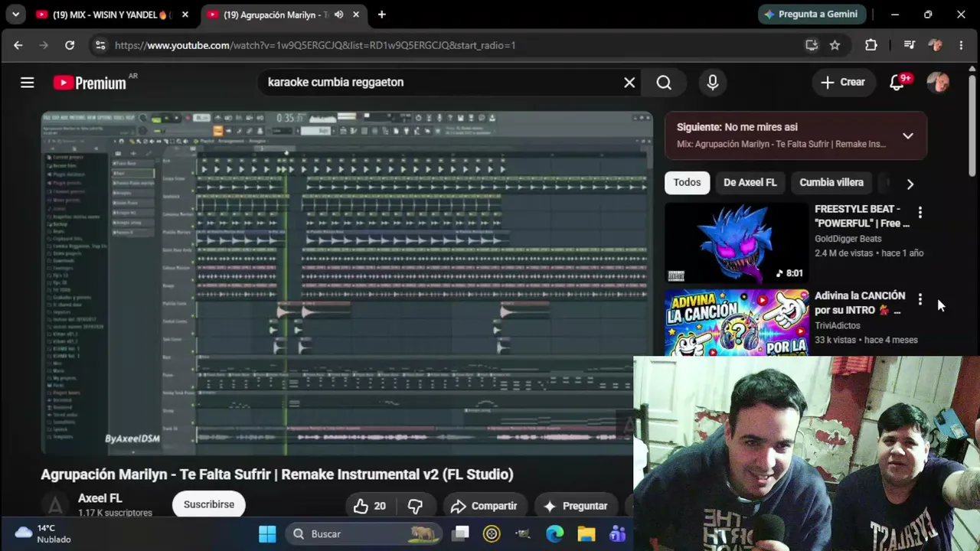Open Task View on the taskbar
The image size is (980, 551).
(460, 533)
